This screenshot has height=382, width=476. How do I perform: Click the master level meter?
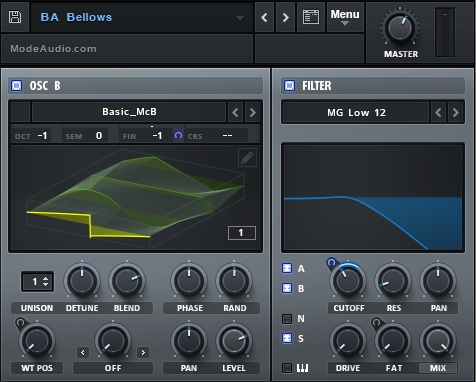point(445,32)
